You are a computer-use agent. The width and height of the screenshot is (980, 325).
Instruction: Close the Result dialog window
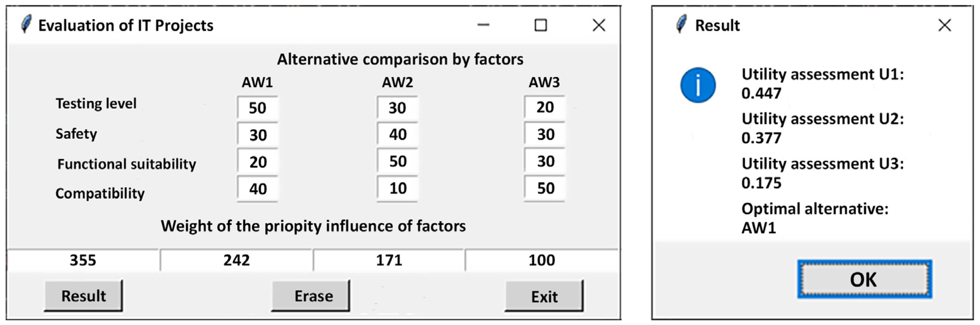click(944, 26)
